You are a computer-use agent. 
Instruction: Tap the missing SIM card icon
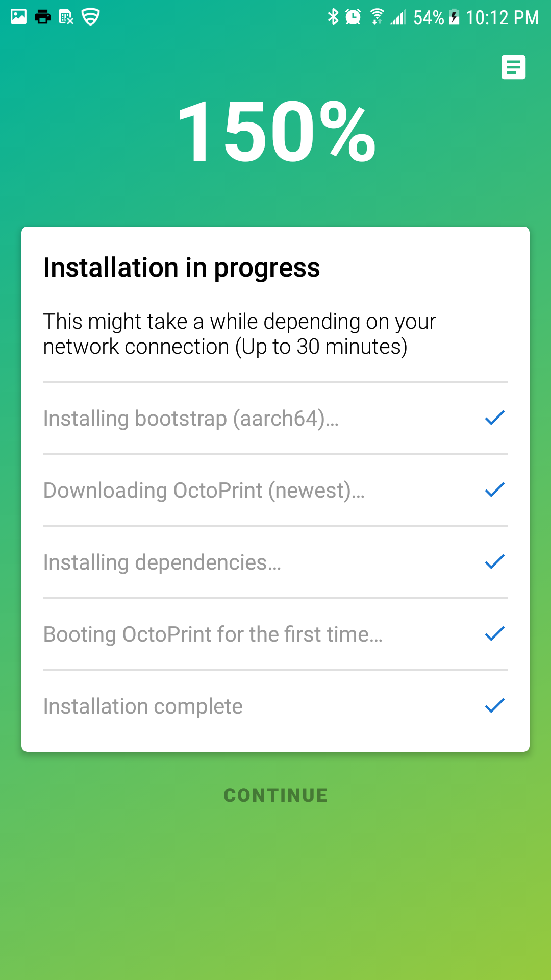[67, 17]
